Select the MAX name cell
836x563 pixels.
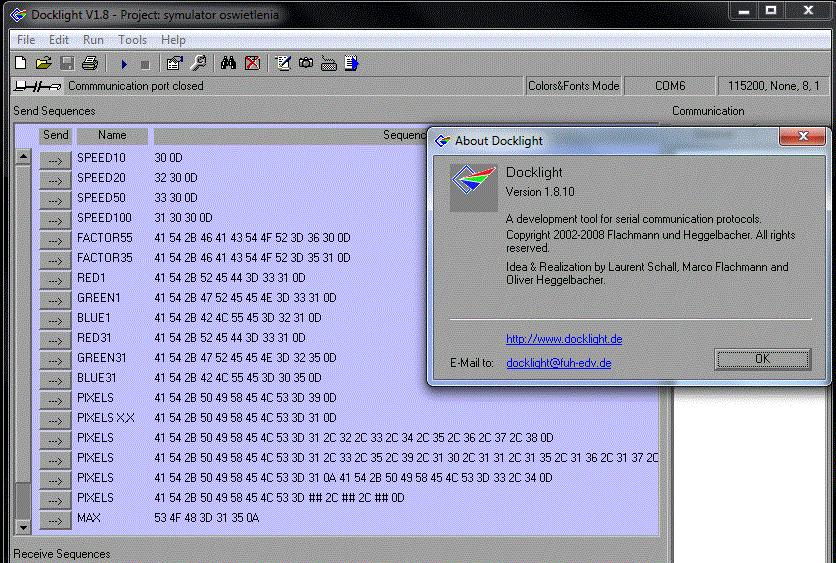[x=89, y=518]
